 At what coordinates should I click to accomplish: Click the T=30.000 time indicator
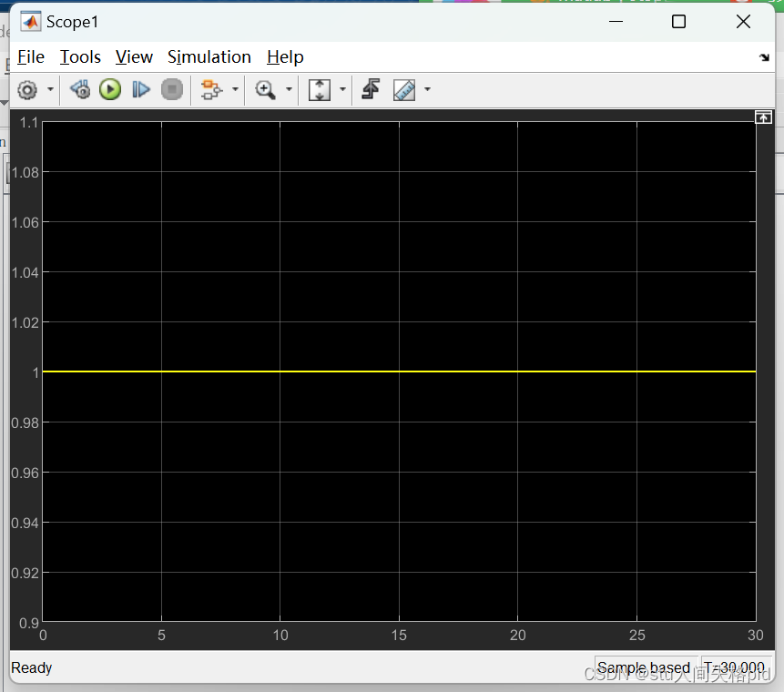[734, 667]
